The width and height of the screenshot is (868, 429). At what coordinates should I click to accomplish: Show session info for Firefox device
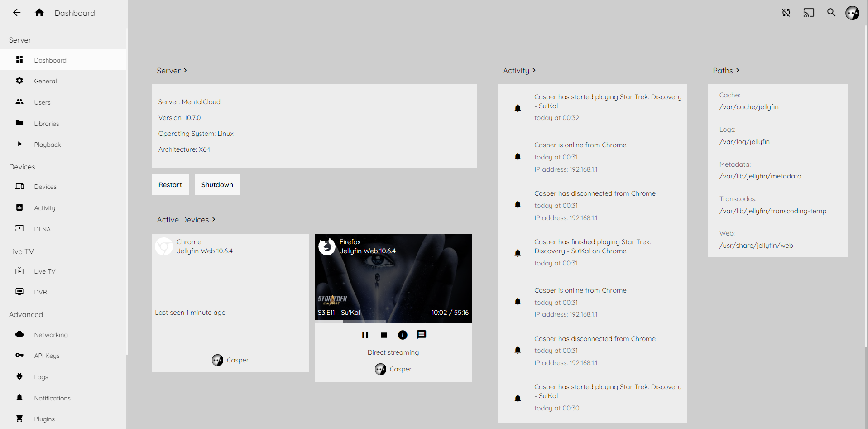(x=403, y=335)
